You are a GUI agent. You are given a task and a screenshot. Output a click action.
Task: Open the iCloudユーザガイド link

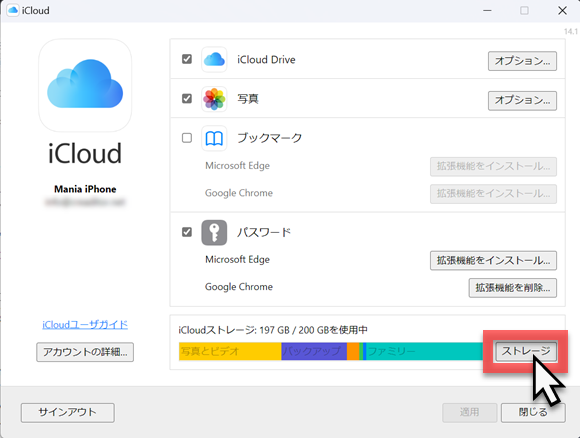tap(85, 325)
